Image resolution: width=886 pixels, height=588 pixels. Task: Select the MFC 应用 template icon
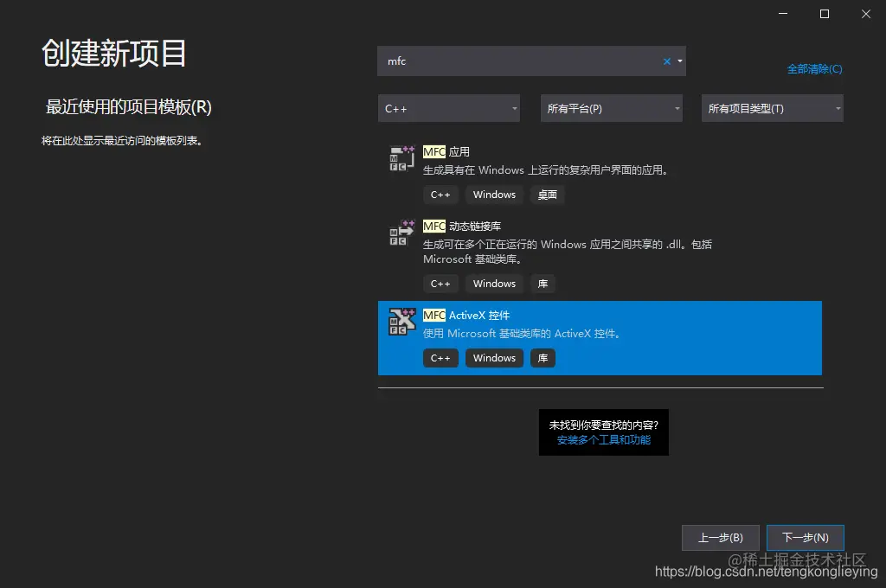(402, 159)
